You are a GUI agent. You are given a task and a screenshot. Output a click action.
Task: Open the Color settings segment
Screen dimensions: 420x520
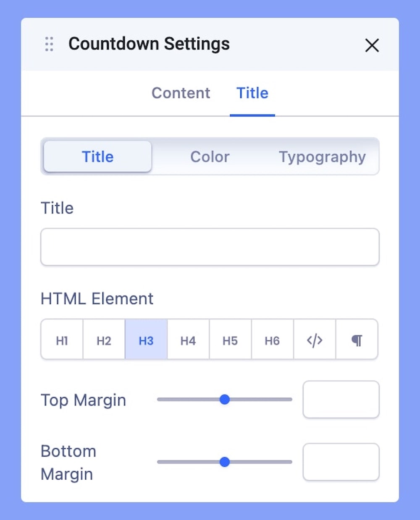point(210,157)
